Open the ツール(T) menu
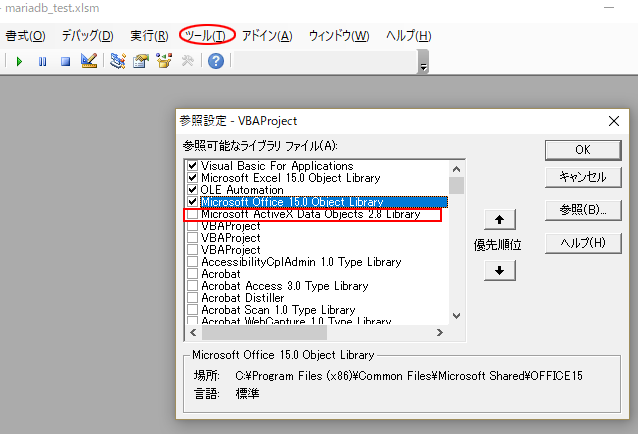This screenshot has width=638, height=434. pos(208,35)
